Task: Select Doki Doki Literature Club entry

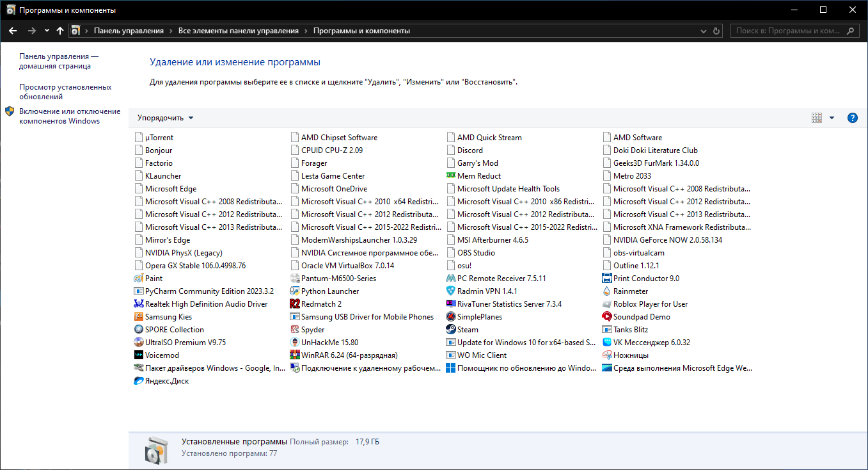Action: pyautogui.click(x=651, y=150)
